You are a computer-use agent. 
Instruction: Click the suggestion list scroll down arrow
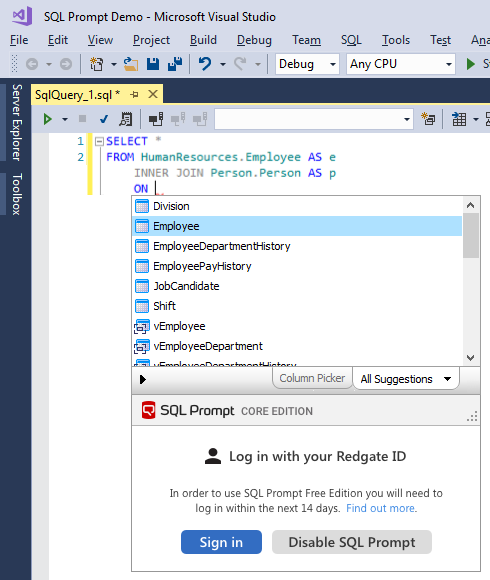[470, 358]
